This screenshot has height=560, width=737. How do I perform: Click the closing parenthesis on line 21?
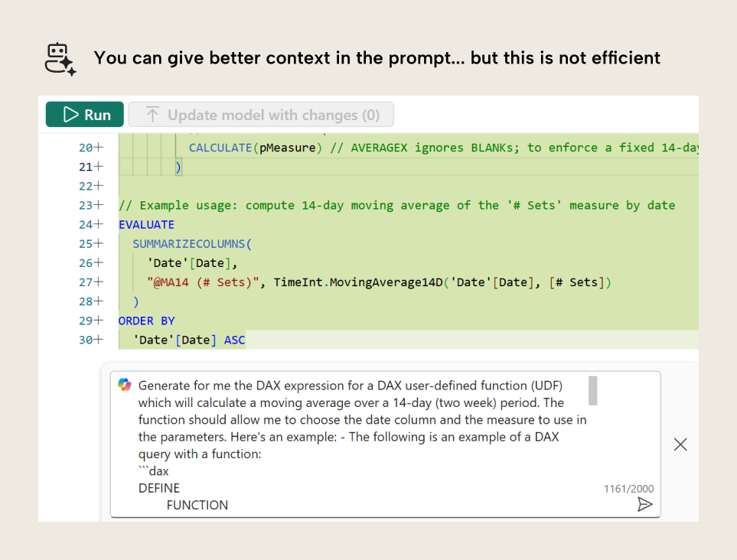click(x=178, y=167)
